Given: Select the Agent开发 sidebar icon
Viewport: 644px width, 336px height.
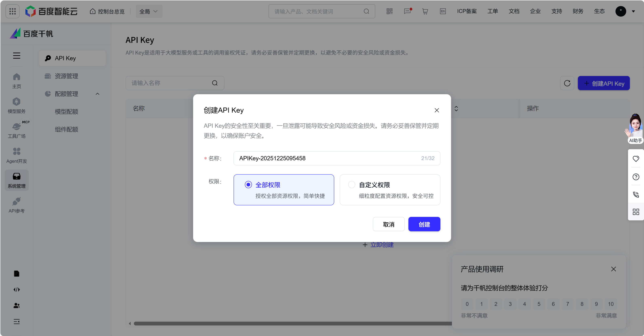Looking at the screenshot, I should pos(17,155).
